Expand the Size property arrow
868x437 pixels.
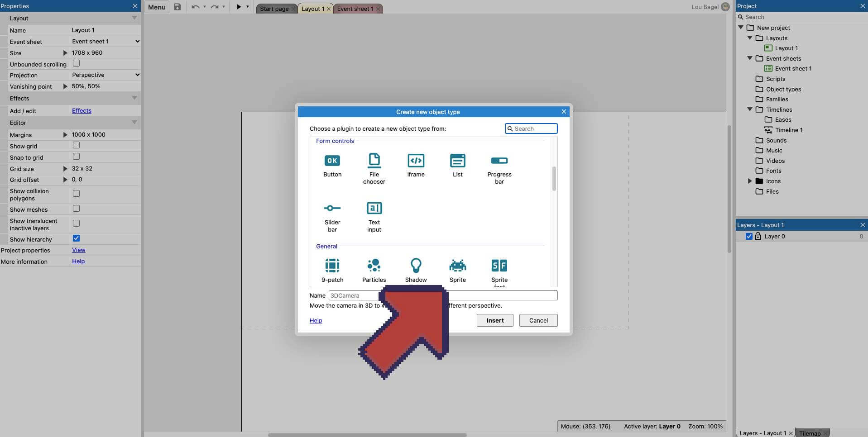click(65, 53)
